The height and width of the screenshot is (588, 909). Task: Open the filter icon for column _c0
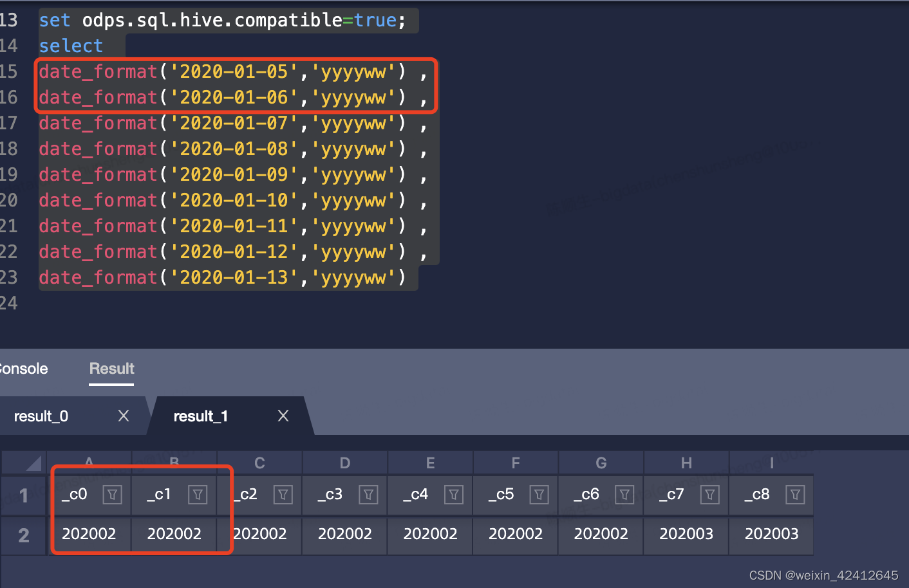pyautogui.click(x=112, y=495)
